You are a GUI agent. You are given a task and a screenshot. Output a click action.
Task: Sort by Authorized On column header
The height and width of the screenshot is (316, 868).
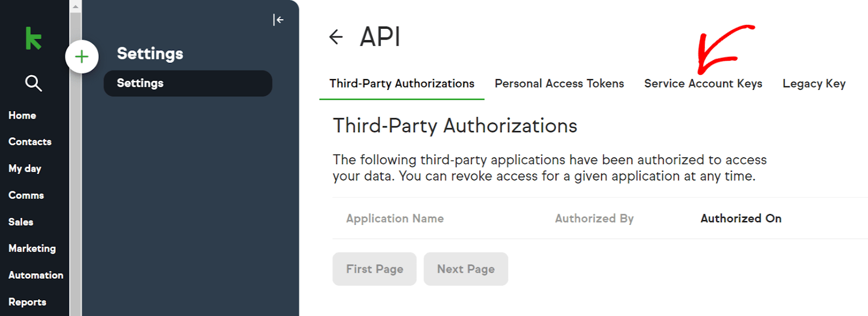pyautogui.click(x=741, y=218)
